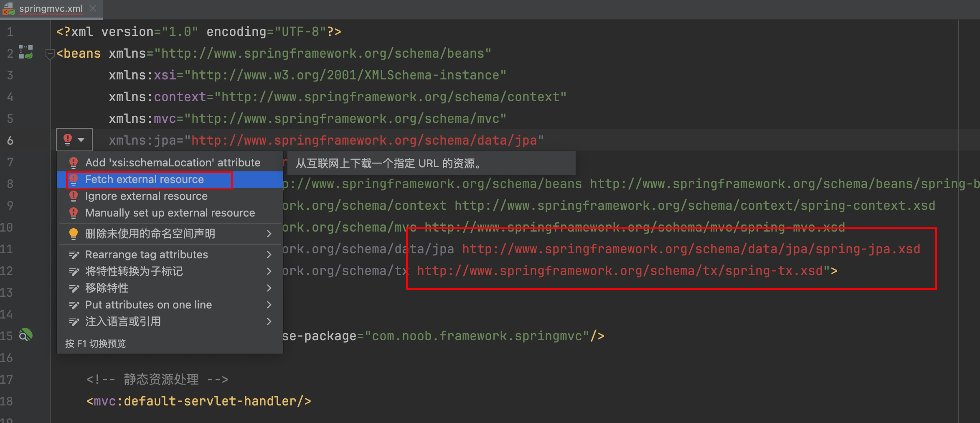Select 将特性转换为子标记 intention

[170, 271]
